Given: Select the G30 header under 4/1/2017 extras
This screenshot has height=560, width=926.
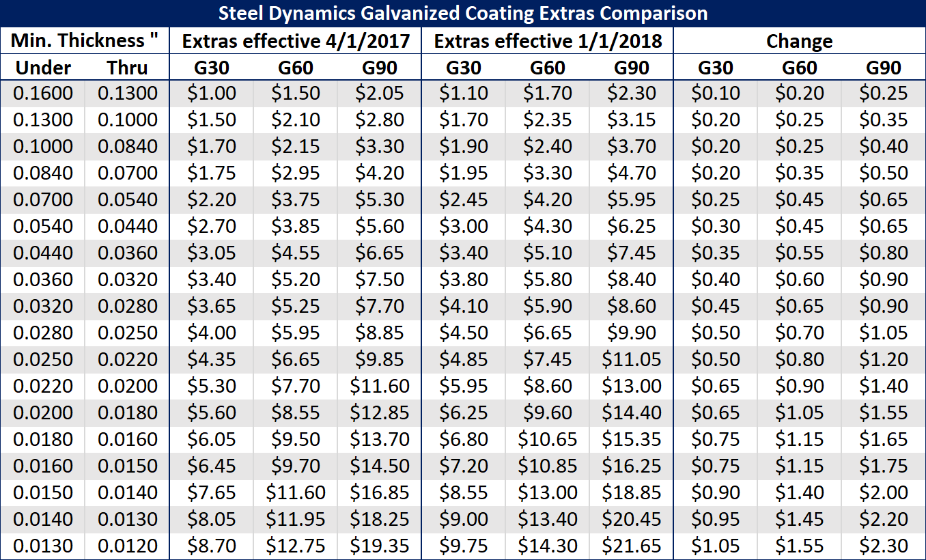Looking at the screenshot, I should click(212, 68).
